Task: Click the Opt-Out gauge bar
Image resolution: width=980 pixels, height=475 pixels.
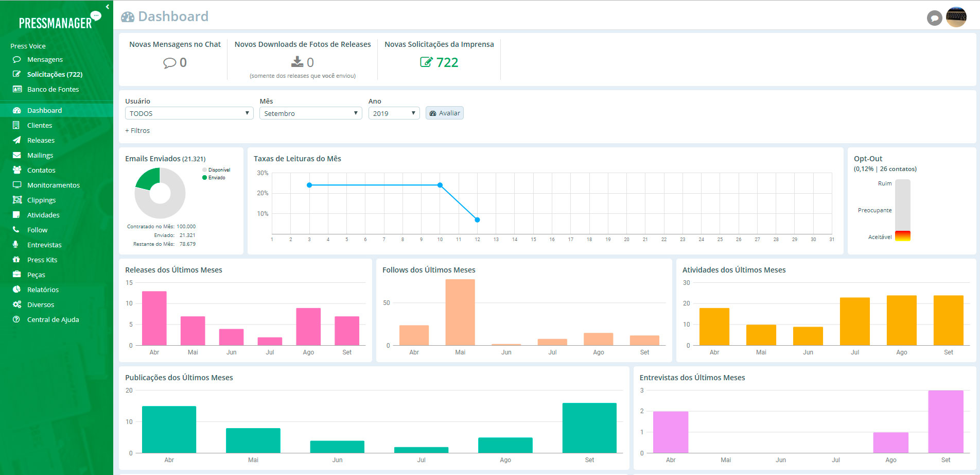Action: click(902, 210)
